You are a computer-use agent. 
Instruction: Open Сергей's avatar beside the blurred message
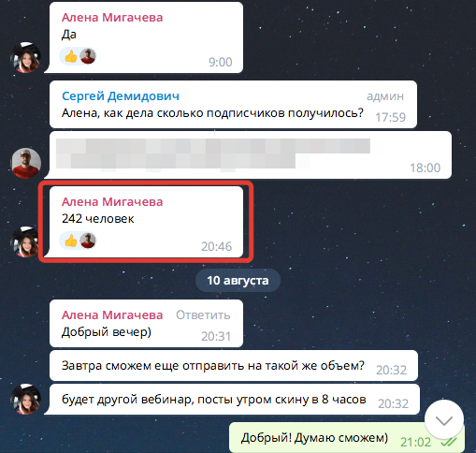click(x=26, y=163)
